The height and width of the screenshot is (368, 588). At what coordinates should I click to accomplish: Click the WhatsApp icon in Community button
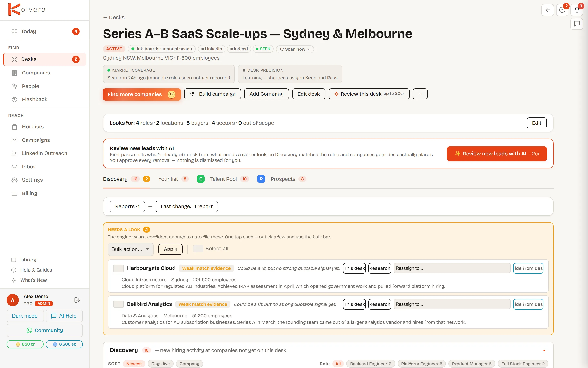[29, 330]
